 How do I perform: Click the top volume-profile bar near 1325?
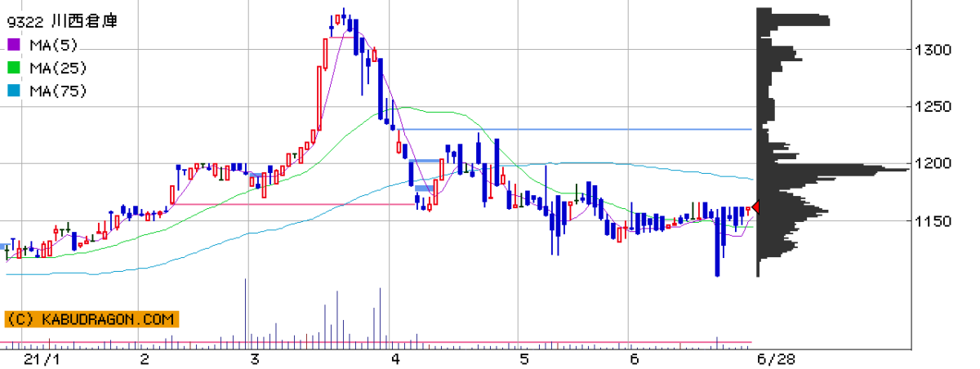(x=793, y=20)
